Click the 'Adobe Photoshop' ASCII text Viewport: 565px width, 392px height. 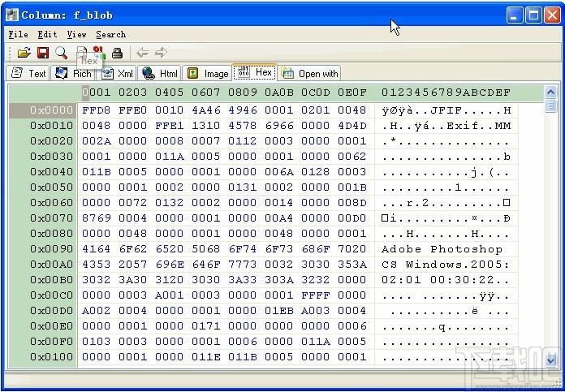pyautogui.click(x=442, y=249)
